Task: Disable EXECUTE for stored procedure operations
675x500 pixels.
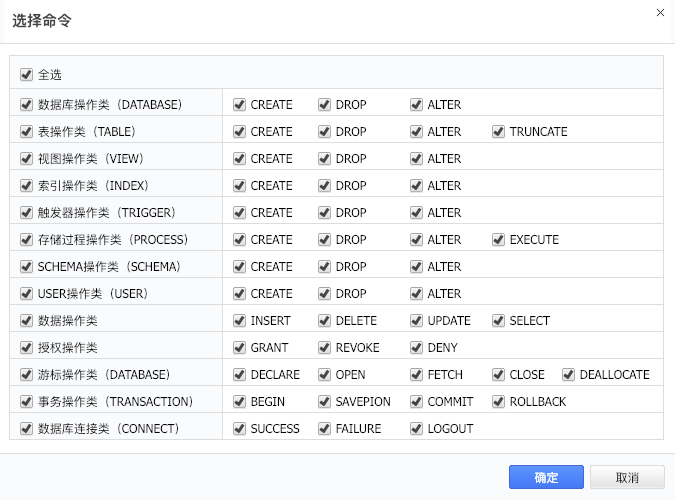Action: [x=498, y=239]
